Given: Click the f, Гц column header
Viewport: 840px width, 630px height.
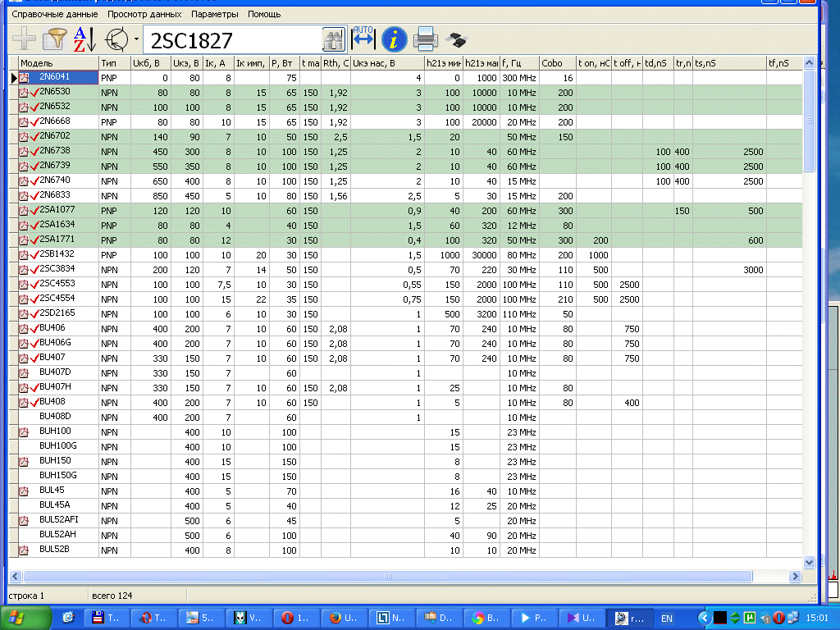Looking at the screenshot, I should [519, 63].
